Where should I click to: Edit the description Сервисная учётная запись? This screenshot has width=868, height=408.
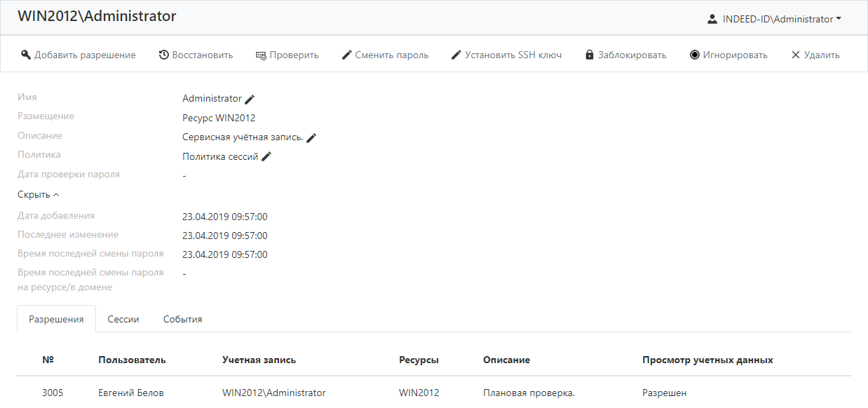[x=312, y=138]
